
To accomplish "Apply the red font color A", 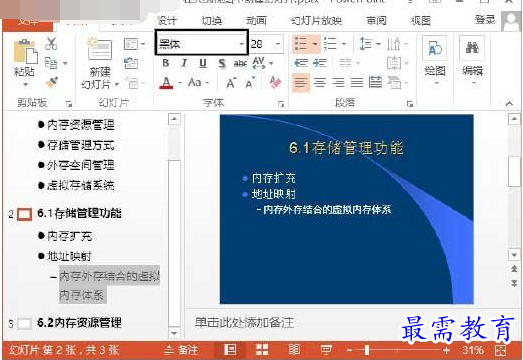I will coord(166,82).
